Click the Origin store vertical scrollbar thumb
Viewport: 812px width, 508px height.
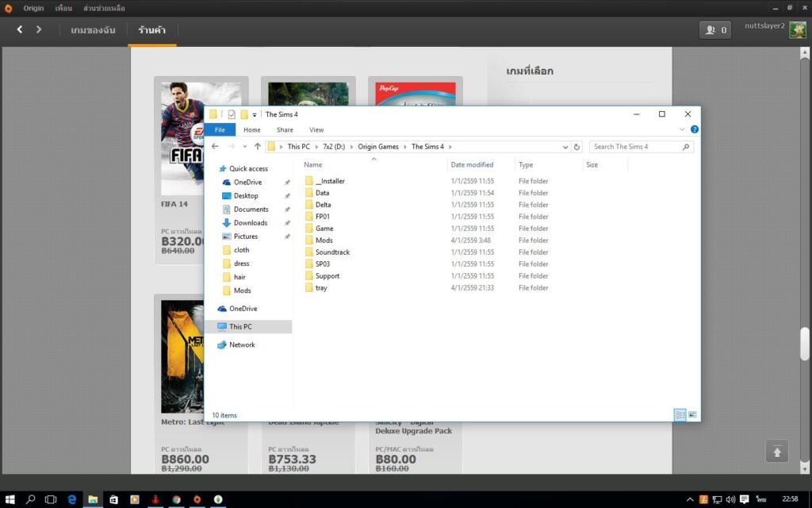804,344
